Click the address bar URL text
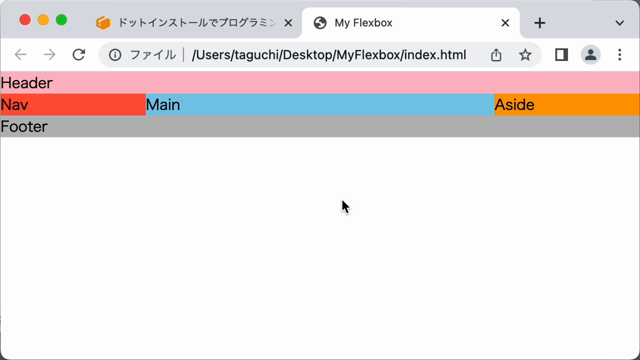This screenshot has width=640, height=360. click(329, 55)
